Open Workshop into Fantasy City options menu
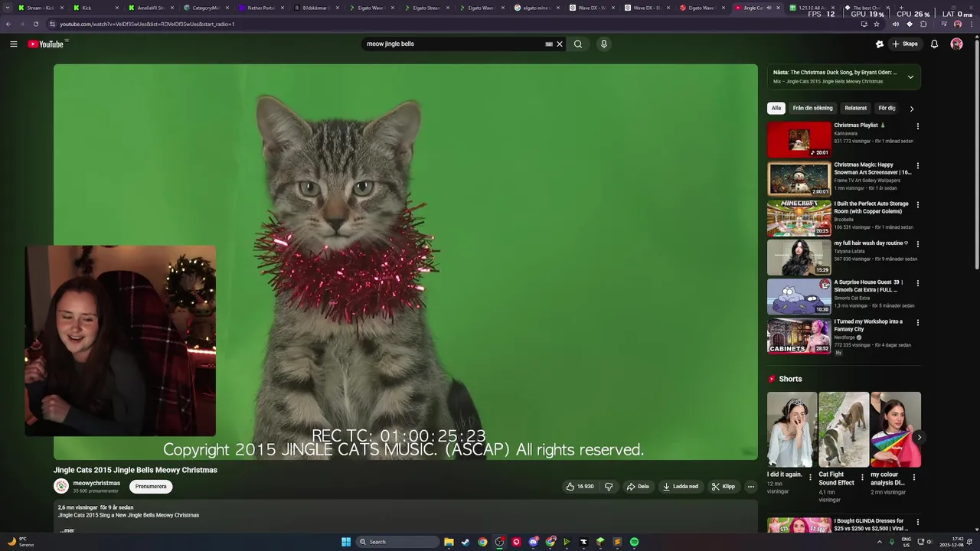 pos(917,322)
